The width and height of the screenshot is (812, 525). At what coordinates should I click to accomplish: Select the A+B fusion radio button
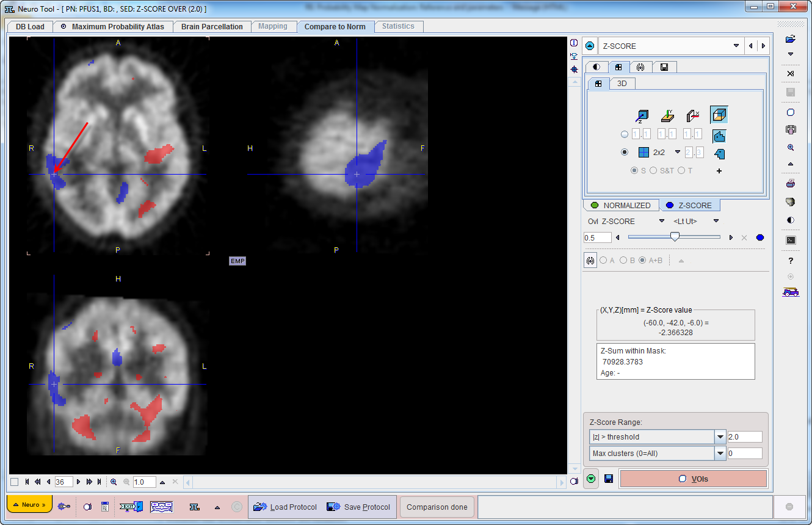coord(642,260)
